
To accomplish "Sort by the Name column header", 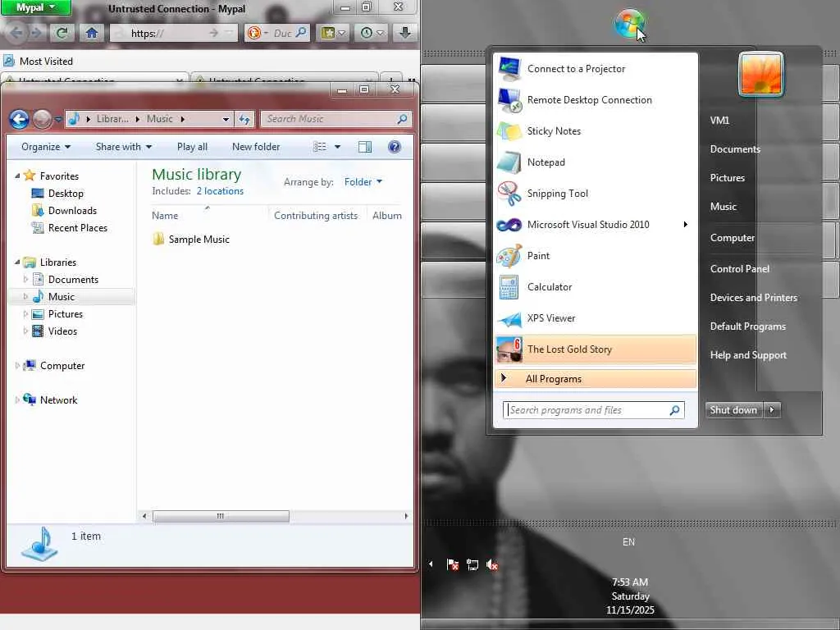I will (x=164, y=216).
